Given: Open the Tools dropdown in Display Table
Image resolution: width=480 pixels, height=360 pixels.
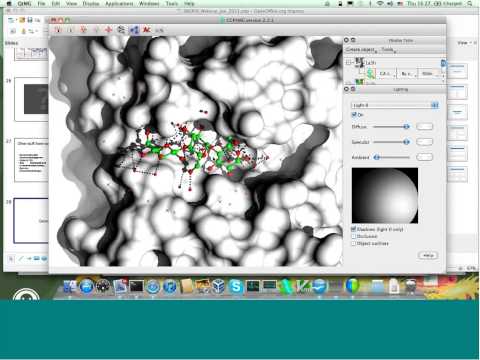Looking at the screenshot, I should (x=388, y=50).
